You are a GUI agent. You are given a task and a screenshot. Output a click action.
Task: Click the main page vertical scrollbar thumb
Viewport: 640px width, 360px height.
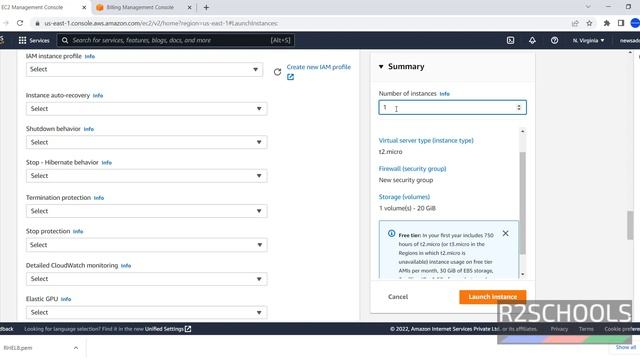[x=630, y=225]
